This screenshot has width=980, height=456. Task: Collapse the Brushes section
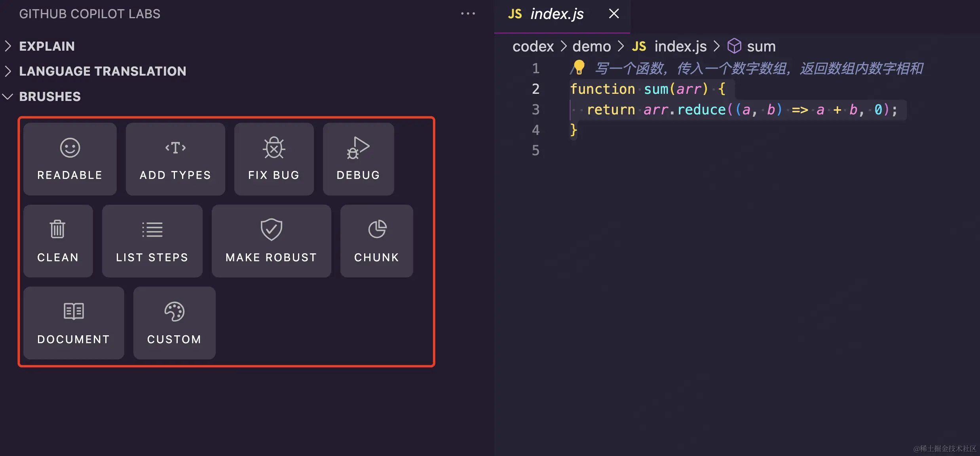pos(49,97)
